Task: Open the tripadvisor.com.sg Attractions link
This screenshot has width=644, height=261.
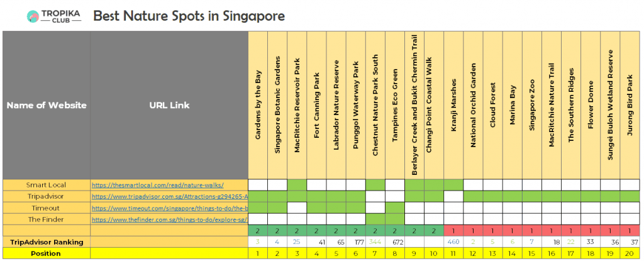Action: [x=169, y=197]
